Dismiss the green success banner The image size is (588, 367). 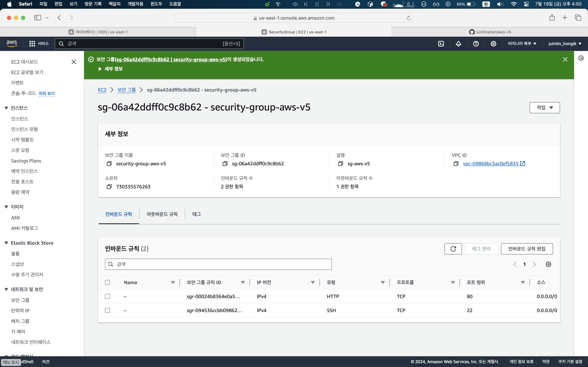565,59
